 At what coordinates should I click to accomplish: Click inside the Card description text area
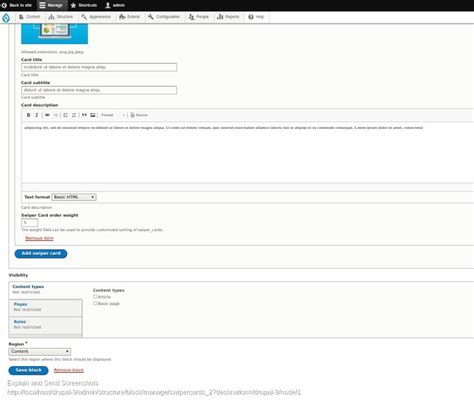(x=248, y=152)
